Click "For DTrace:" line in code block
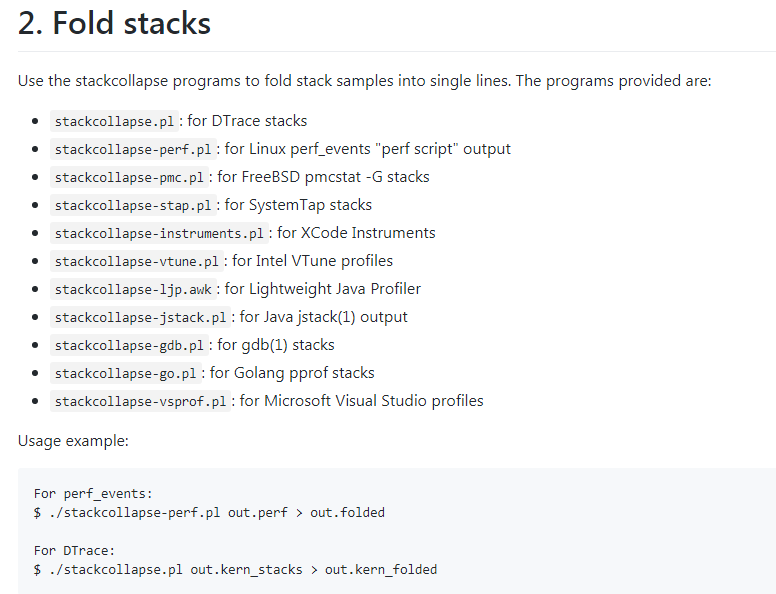The image size is (776, 594). coord(74,551)
